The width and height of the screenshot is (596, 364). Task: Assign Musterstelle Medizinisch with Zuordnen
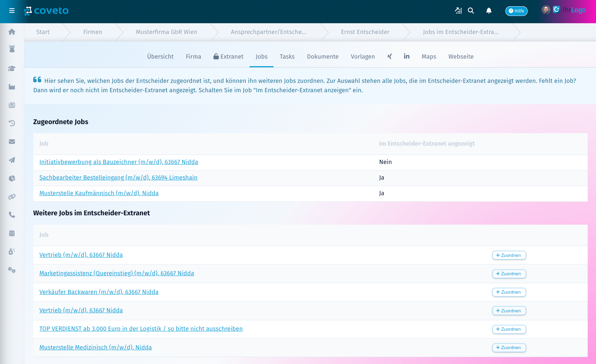[509, 348]
